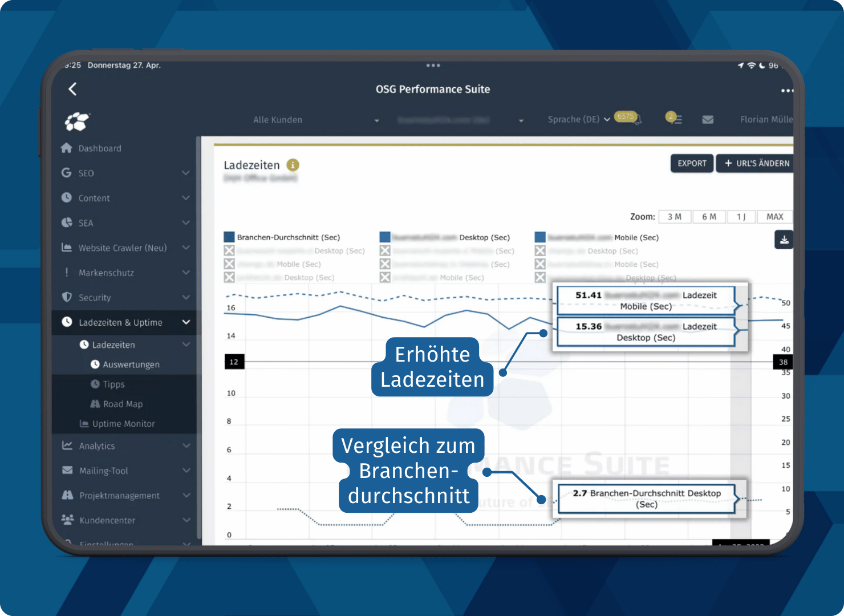
Task: Click the OSG logo in sidebar
Action: [77, 121]
